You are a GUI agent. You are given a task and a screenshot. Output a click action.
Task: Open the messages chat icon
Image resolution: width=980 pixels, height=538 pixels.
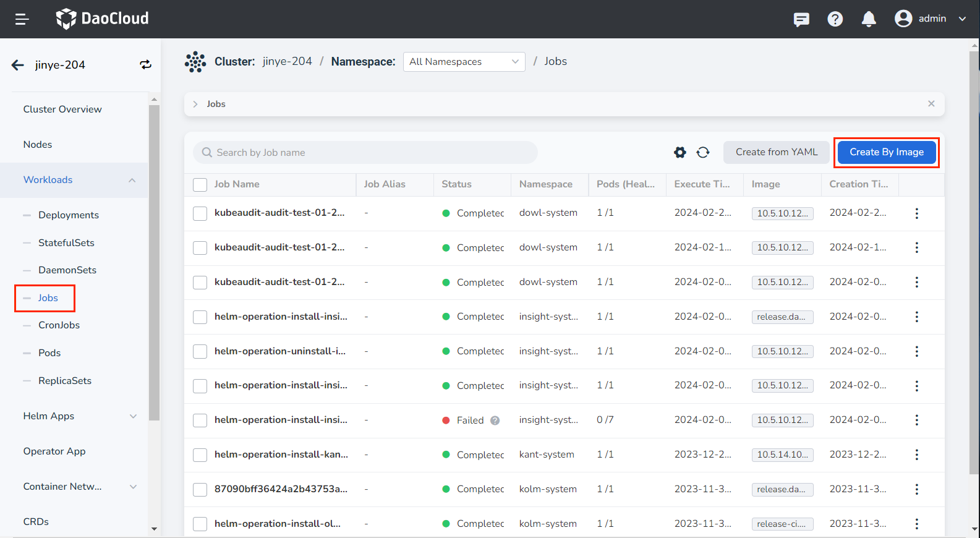(x=801, y=19)
